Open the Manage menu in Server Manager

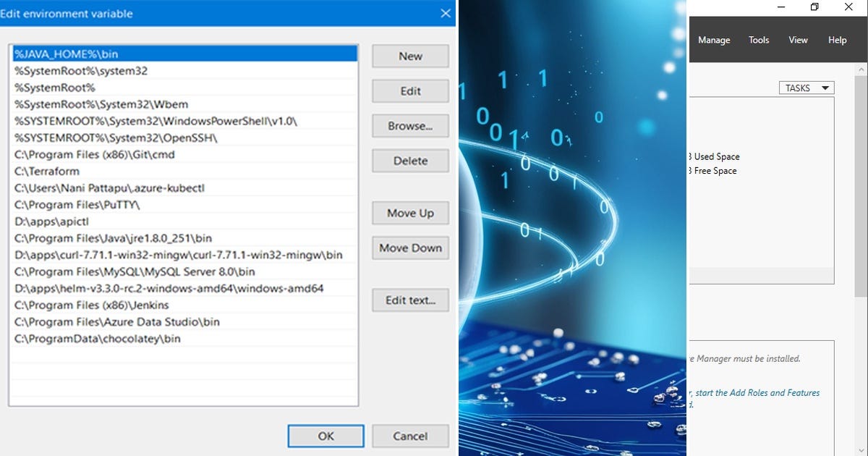(714, 40)
